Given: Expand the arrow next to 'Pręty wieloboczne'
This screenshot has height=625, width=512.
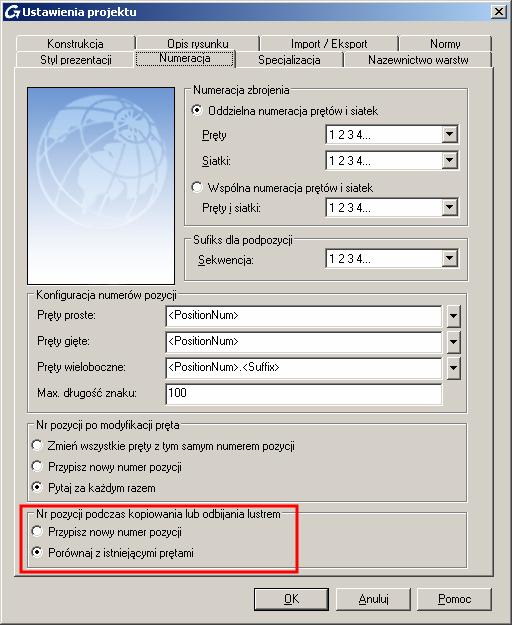Looking at the screenshot, I should tap(453, 368).
